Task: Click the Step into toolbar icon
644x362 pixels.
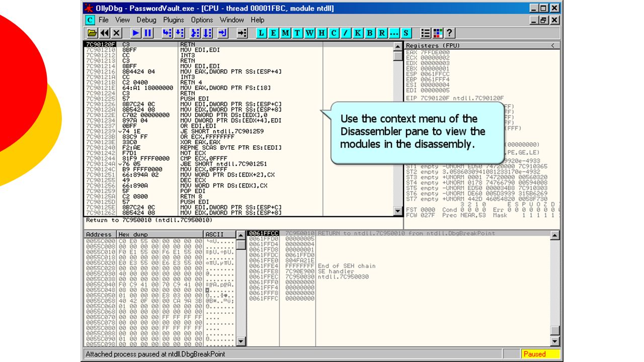Action: point(167,33)
